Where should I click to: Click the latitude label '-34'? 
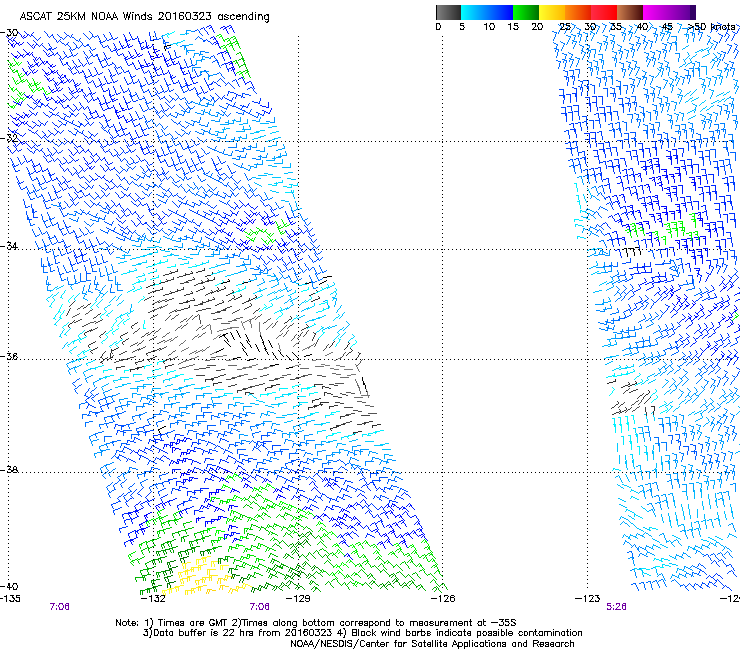(10, 246)
